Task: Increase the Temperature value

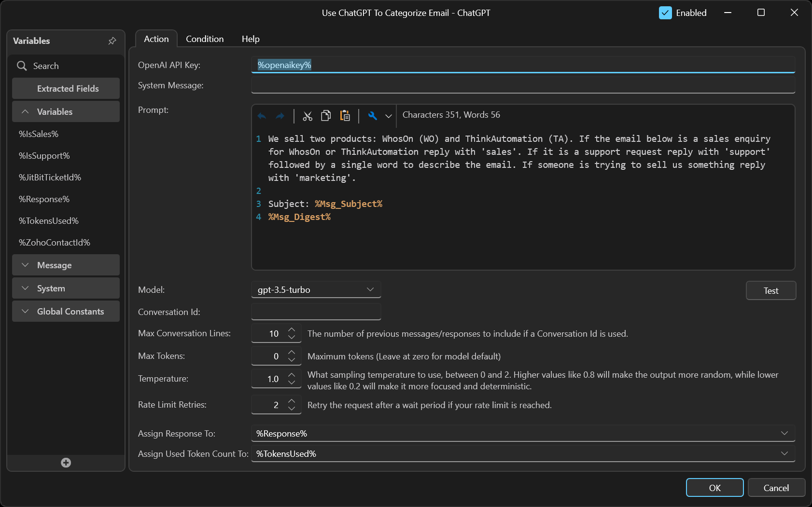Action: [x=292, y=374]
